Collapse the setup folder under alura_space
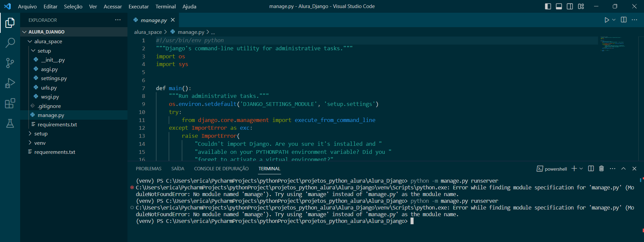This screenshot has width=644, height=242. (x=74, y=51)
